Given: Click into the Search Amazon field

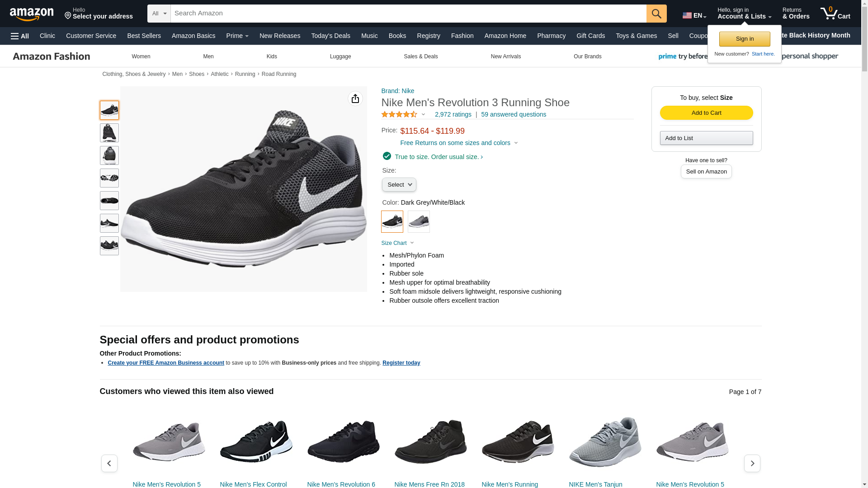Looking at the screenshot, I should pyautogui.click(x=409, y=14).
